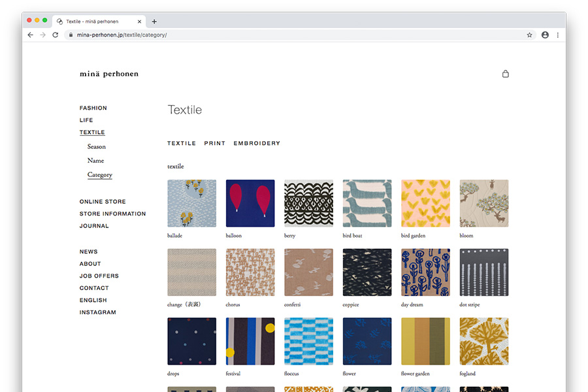Open the FASHION section in sidebar

(x=93, y=108)
